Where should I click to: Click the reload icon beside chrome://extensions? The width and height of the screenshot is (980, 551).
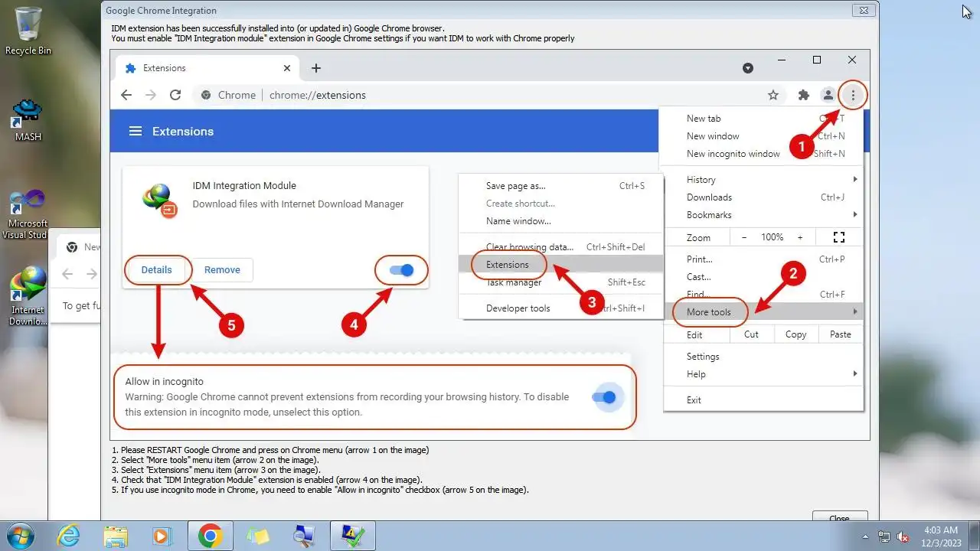pos(175,95)
